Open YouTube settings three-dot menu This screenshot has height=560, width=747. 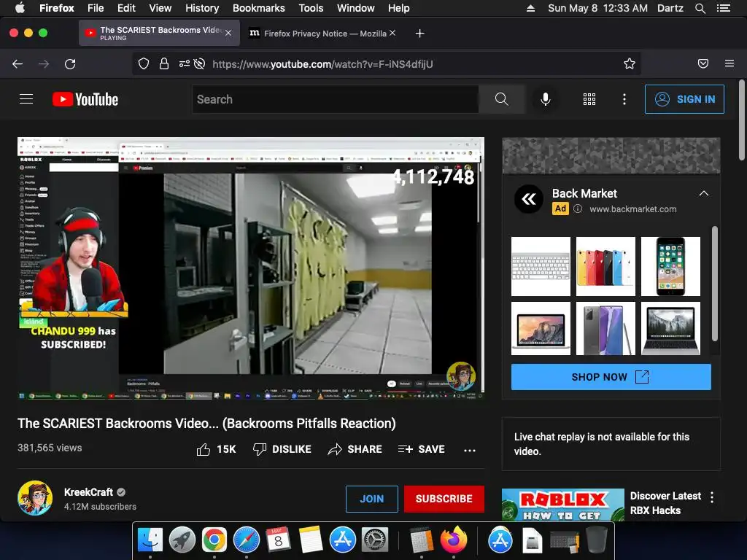pyautogui.click(x=624, y=99)
